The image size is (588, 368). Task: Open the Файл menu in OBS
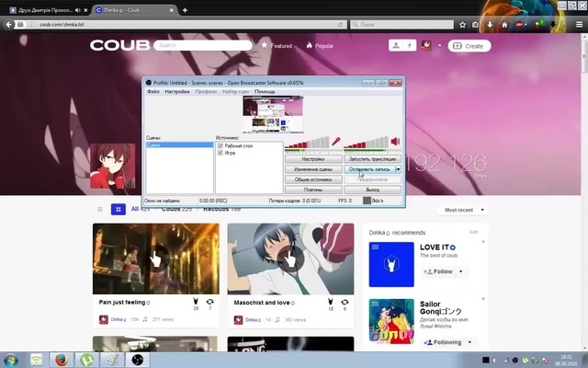(153, 92)
